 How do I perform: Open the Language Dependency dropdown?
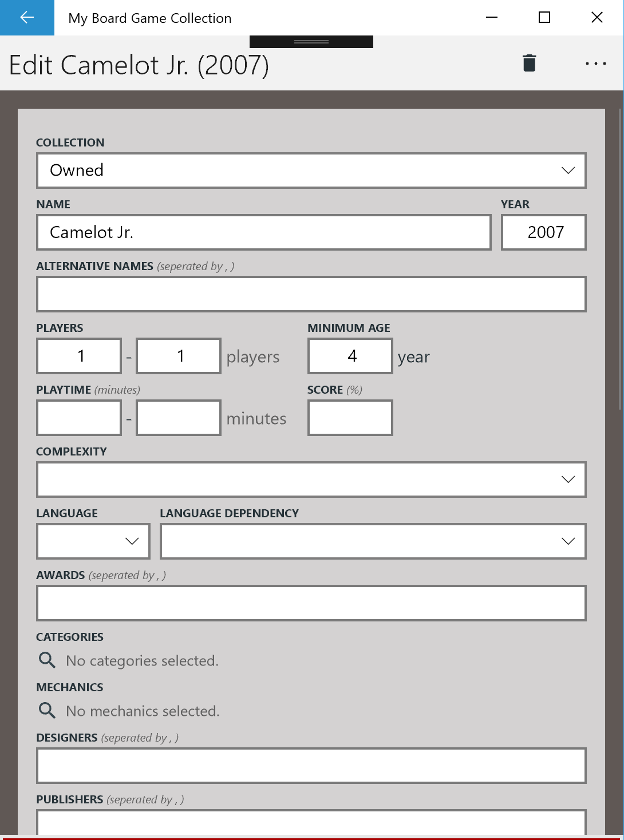pyautogui.click(x=373, y=541)
